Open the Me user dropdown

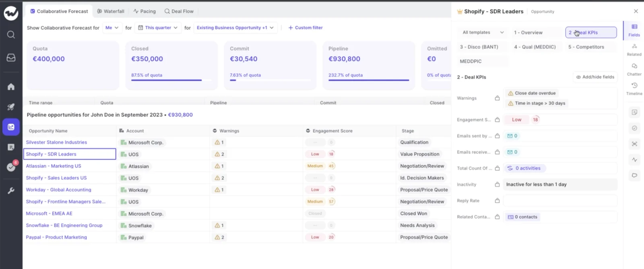[111, 28]
